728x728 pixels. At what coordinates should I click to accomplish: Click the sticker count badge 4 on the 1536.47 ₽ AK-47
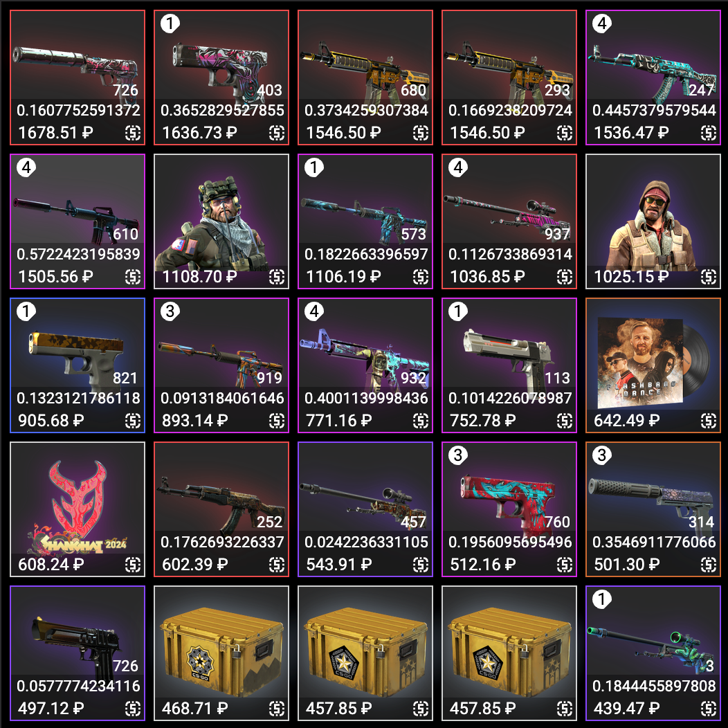(602, 24)
